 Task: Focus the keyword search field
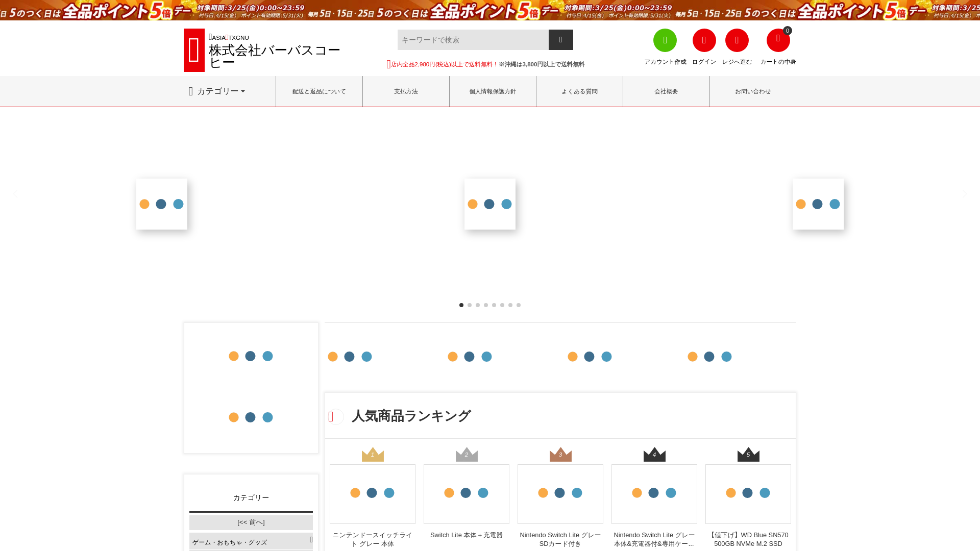coord(473,40)
